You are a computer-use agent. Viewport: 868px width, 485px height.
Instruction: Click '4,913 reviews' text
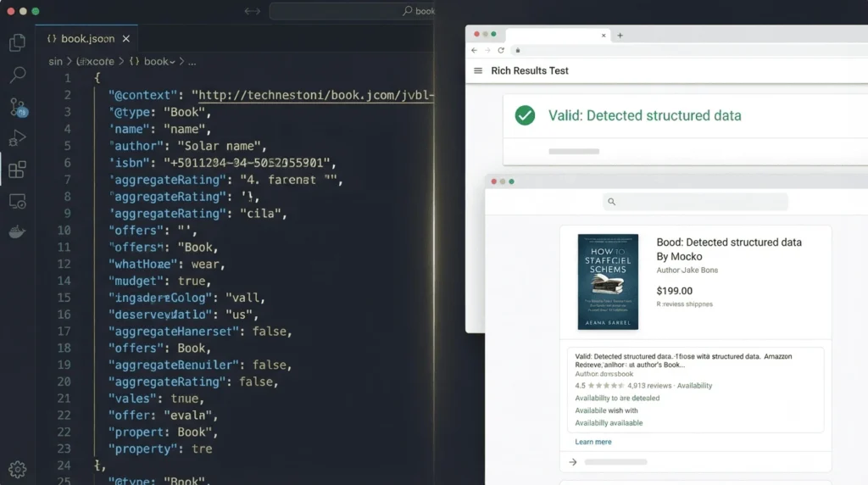[x=649, y=386]
